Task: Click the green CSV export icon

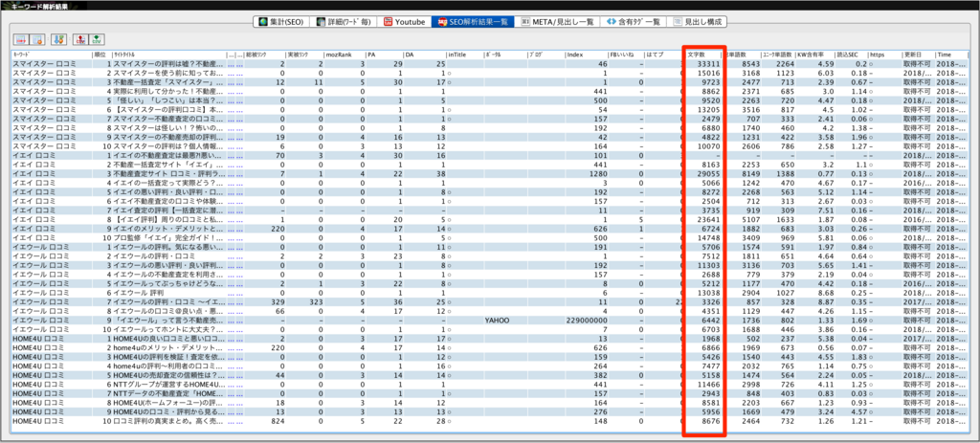Action: point(97,40)
